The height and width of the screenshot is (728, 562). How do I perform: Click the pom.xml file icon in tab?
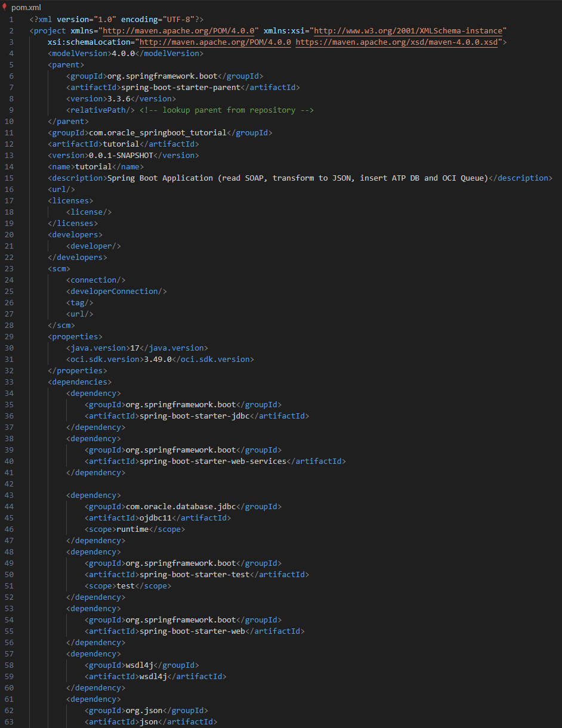pos(5,7)
